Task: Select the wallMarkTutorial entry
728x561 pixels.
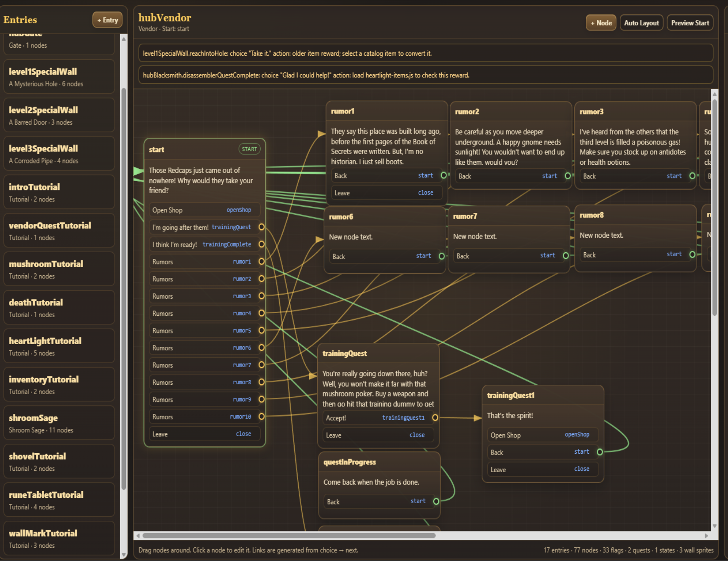Action: (x=59, y=538)
